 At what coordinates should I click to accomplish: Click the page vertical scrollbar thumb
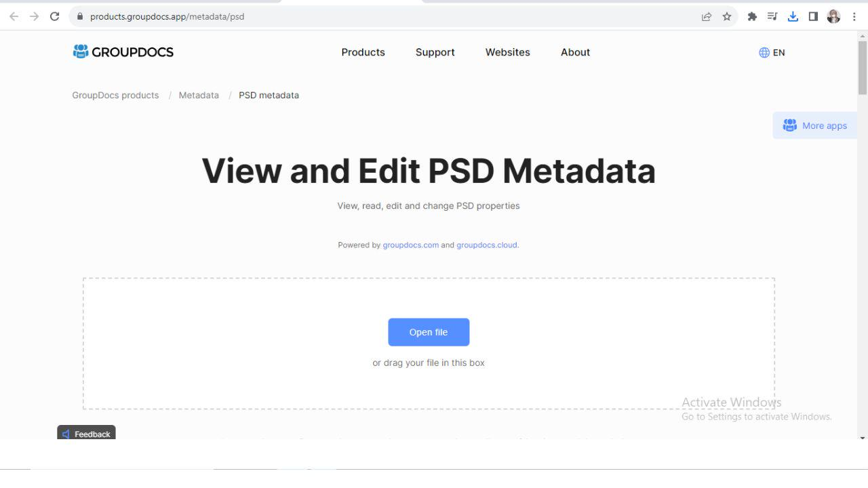click(x=863, y=68)
